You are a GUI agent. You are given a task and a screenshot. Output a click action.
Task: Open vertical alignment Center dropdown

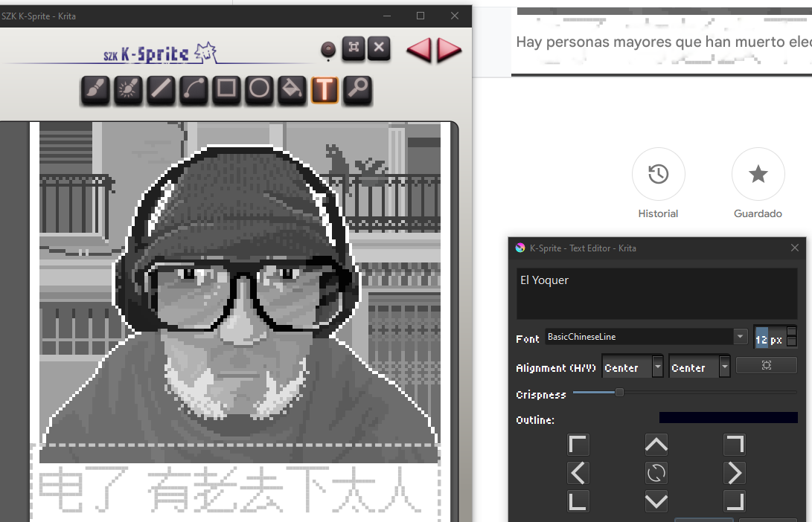pyautogui.click(x=699, y=367)
